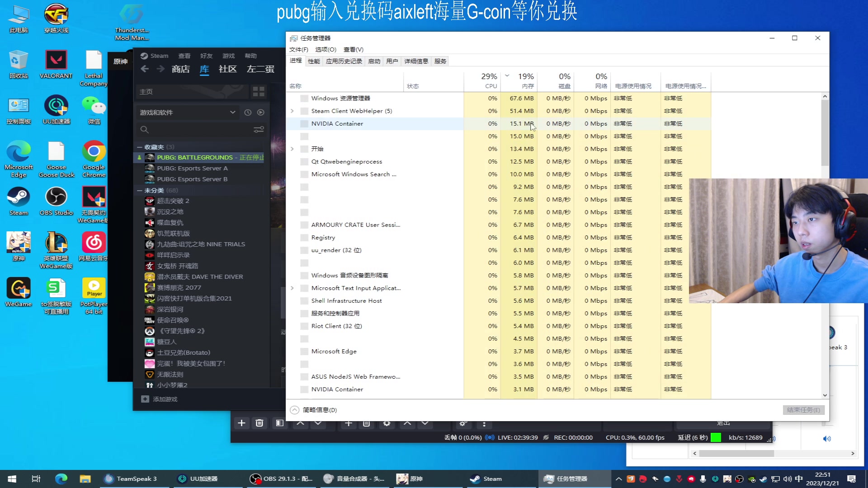Viewport: 868px width, 488px height.
Task: Open the 游戏和软件 dropdown in Steam
Action: coord(188,113)
